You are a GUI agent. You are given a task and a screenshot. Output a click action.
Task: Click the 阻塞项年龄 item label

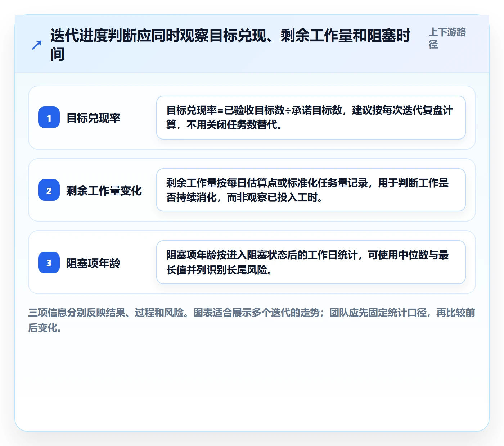coord(93,263)
